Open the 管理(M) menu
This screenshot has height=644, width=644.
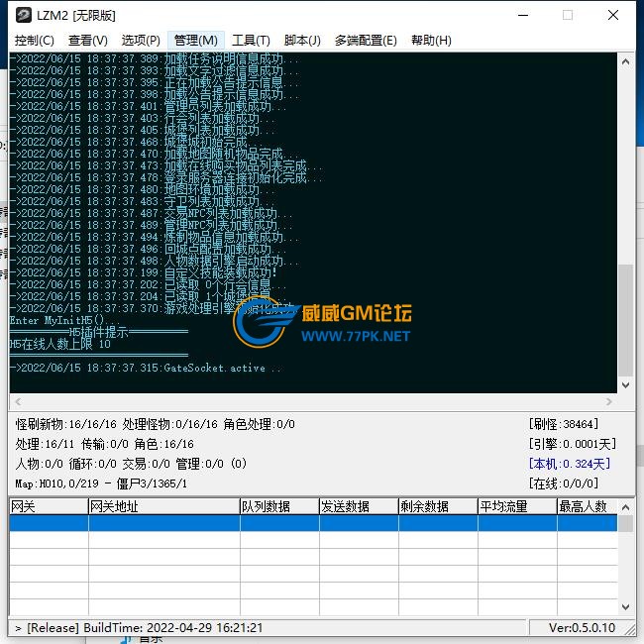click(x=196, y=41)
